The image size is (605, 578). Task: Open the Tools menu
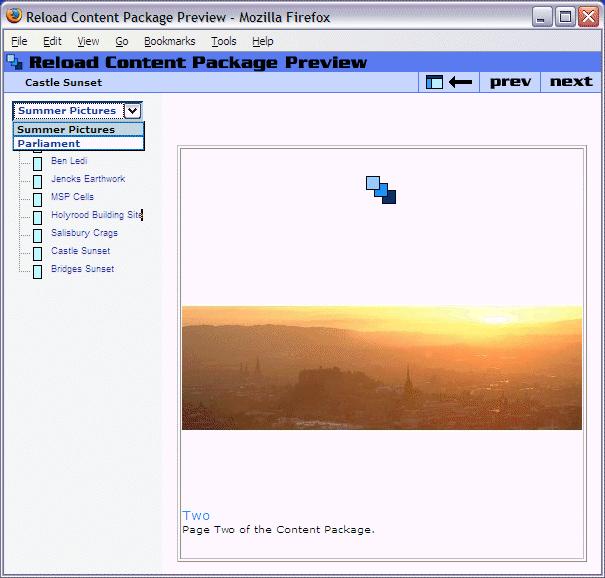coord(224,41)
